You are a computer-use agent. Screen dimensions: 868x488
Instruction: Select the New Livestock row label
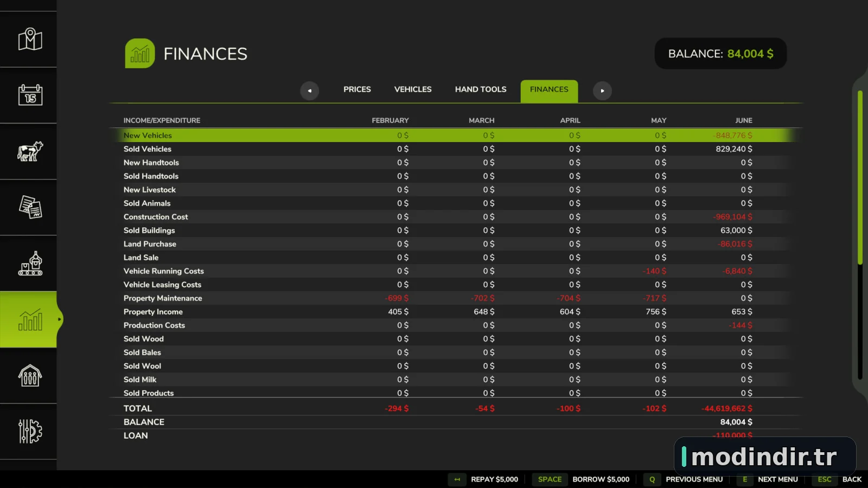point(149,190)
